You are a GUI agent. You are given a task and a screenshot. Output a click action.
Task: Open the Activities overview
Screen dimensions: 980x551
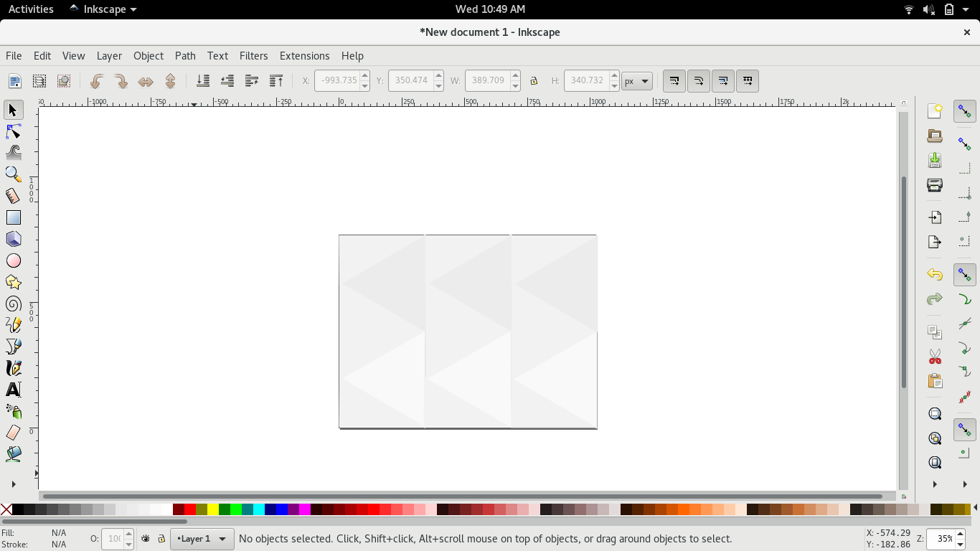click(30, 9)
